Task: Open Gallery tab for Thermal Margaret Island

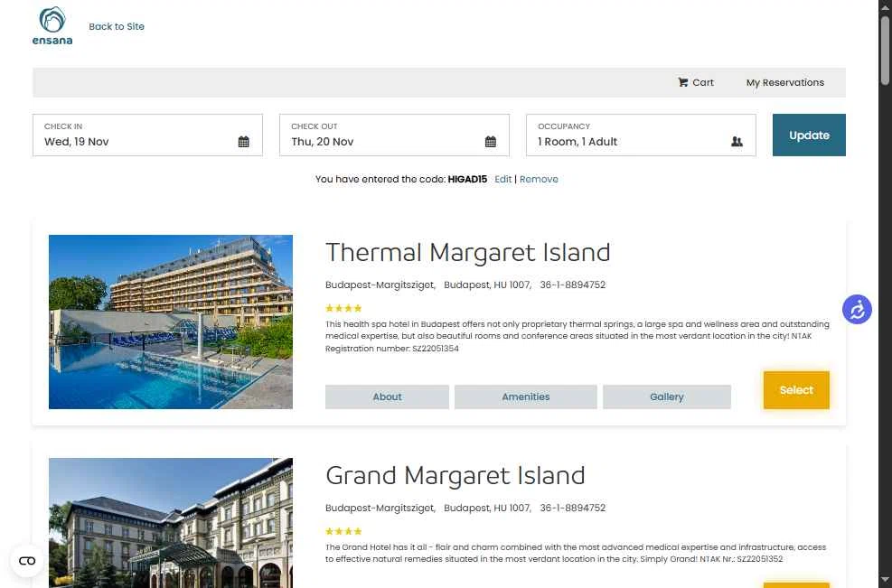Action: click(667, 397)
